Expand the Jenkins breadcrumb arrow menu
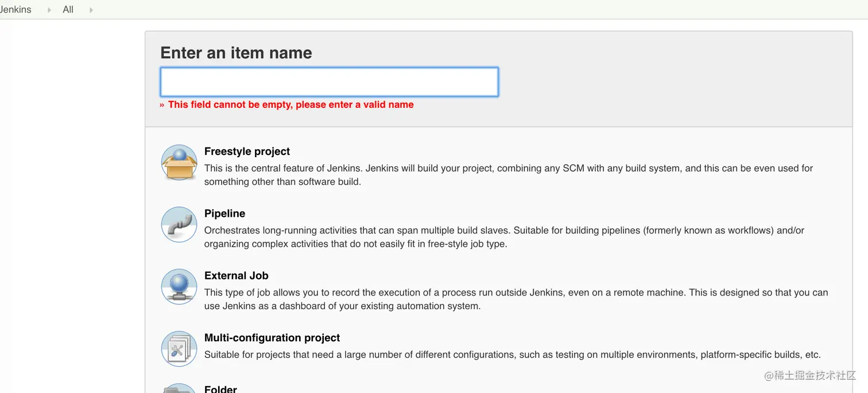Image resolution: width=868 pixels, height=393 pixels. pos(49,10)
